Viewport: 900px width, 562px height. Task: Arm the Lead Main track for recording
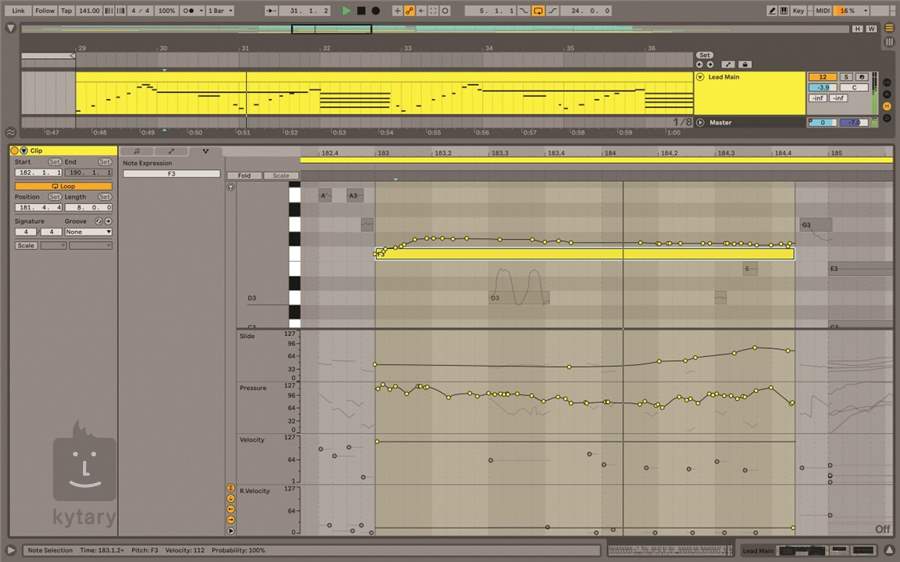pos(862,77)
